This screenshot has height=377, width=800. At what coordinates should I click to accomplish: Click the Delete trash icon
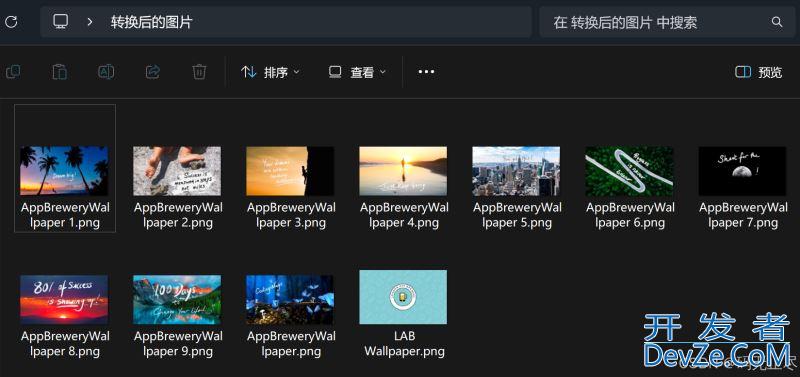[x=199, y=72]
